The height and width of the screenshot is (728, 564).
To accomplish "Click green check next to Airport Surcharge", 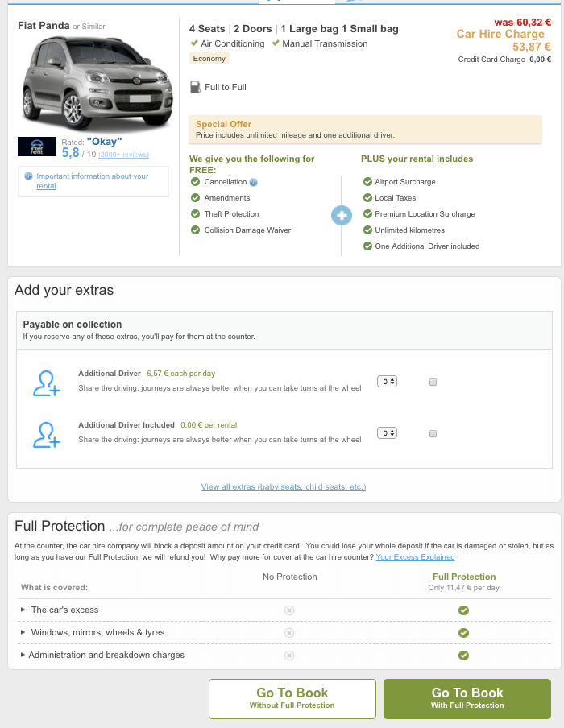I will pyautogui.click(x=367, y=181).
